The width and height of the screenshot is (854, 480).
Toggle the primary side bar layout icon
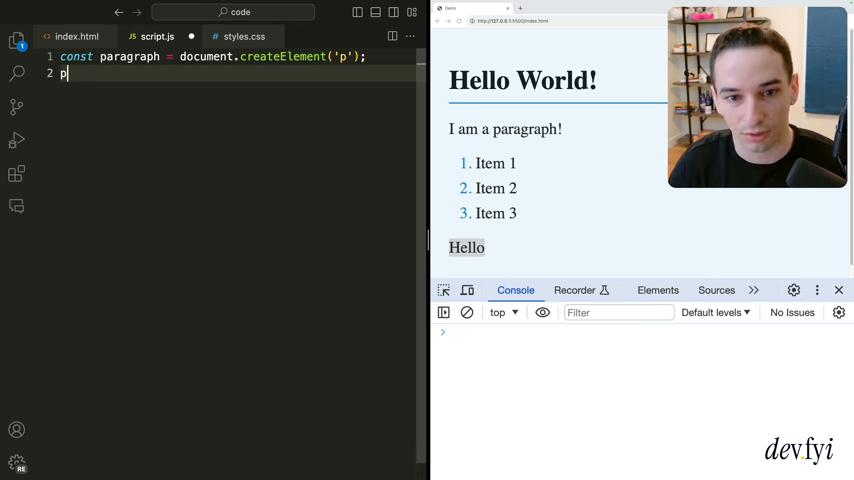pos(357,12)
